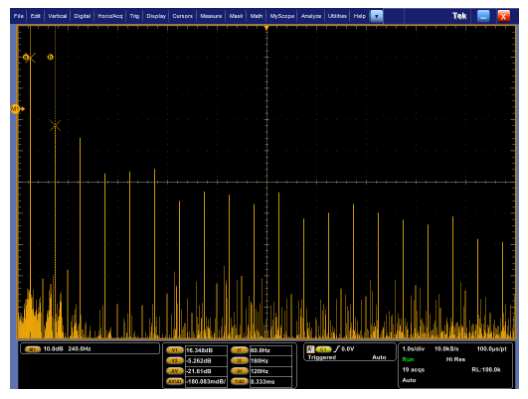Open the Cursors menu
Screen dimensions: 528x399
coord(183,16)
